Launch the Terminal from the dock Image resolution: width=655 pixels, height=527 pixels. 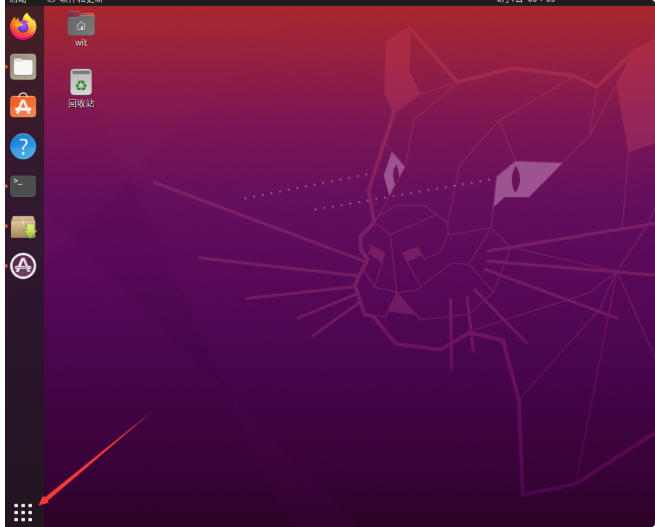(x=23, y=186)
